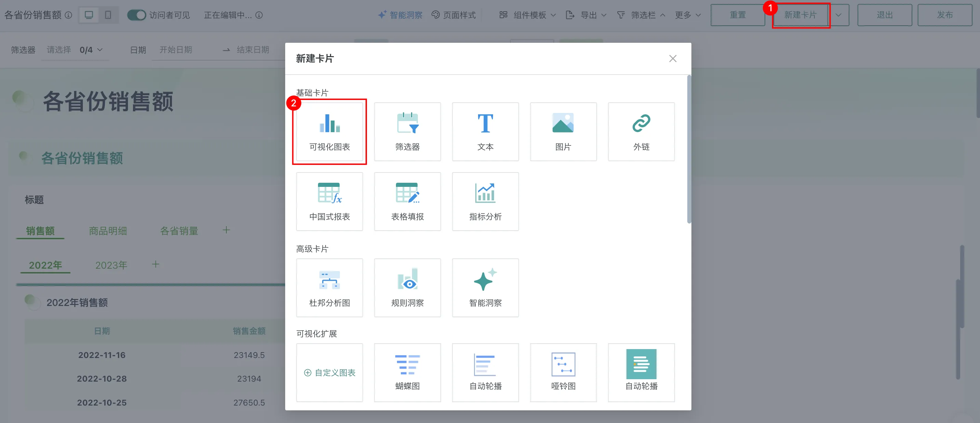The image size is (980, 423).
Task: Toggle the 访问者可见 visitor visibility switch
Action: coord(136,15)
